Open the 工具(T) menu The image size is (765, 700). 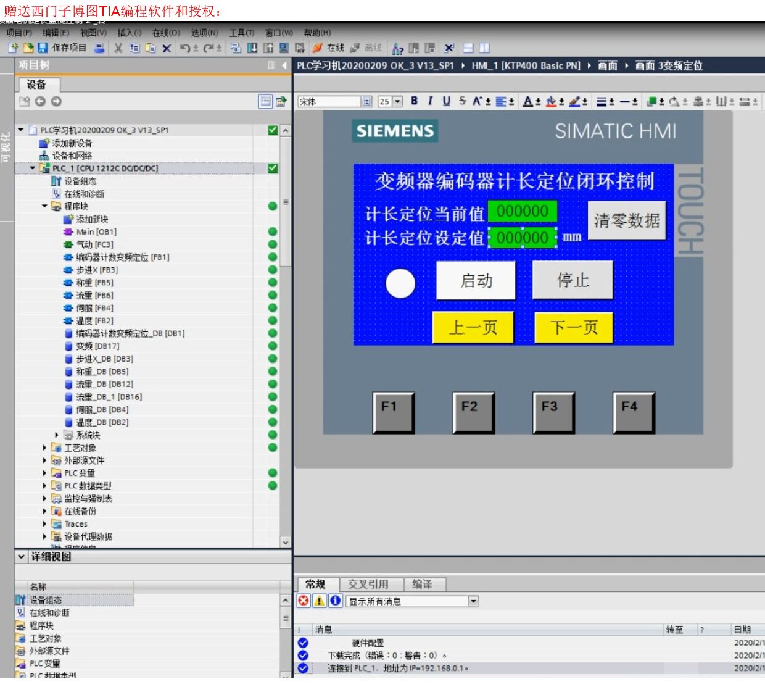[x=242, y=33]
